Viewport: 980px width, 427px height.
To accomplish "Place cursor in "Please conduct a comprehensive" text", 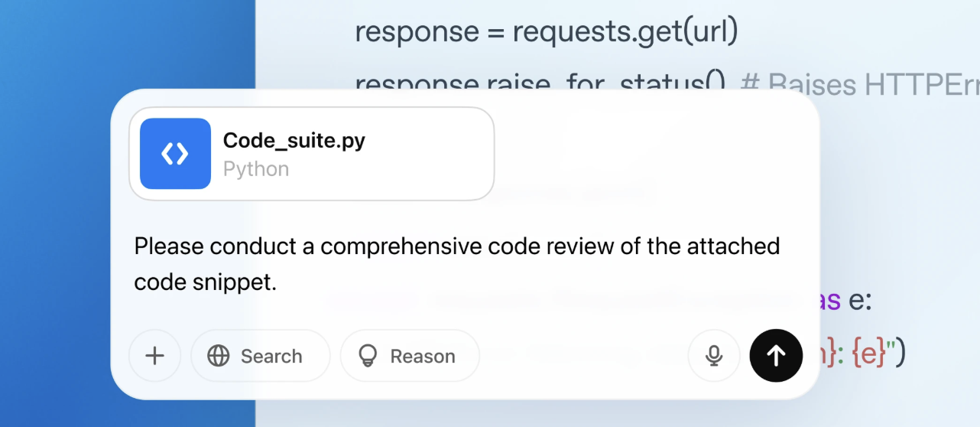I will click(x=308, y=246).
